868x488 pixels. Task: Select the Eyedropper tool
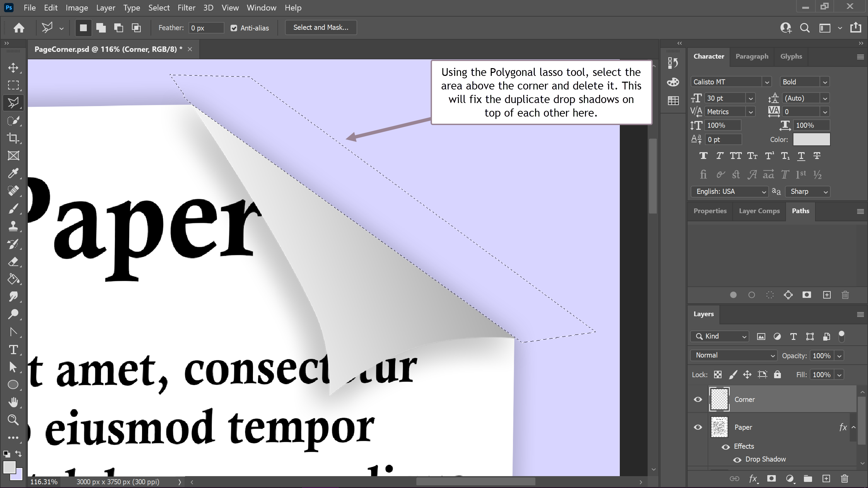tap(13, 173)
